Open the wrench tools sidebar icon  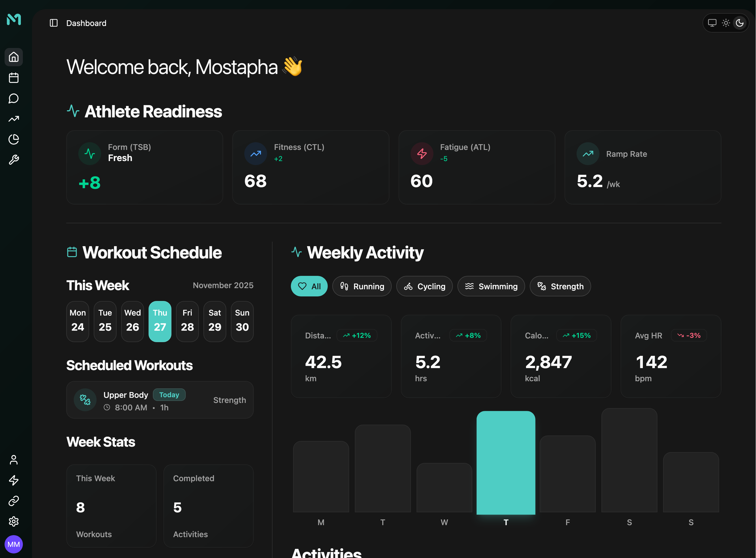coord(13,160)
